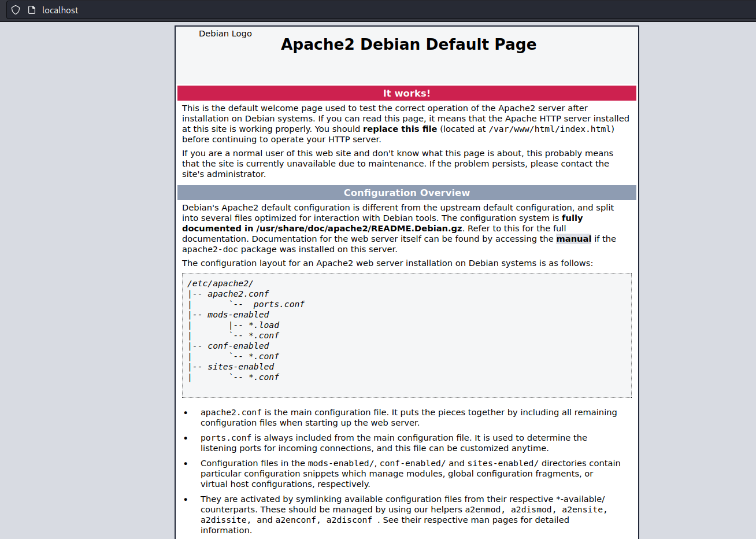Click the a2dismod helper name
Image resolution: width=756 pixels, height=539 pixels.
point(531,510)
